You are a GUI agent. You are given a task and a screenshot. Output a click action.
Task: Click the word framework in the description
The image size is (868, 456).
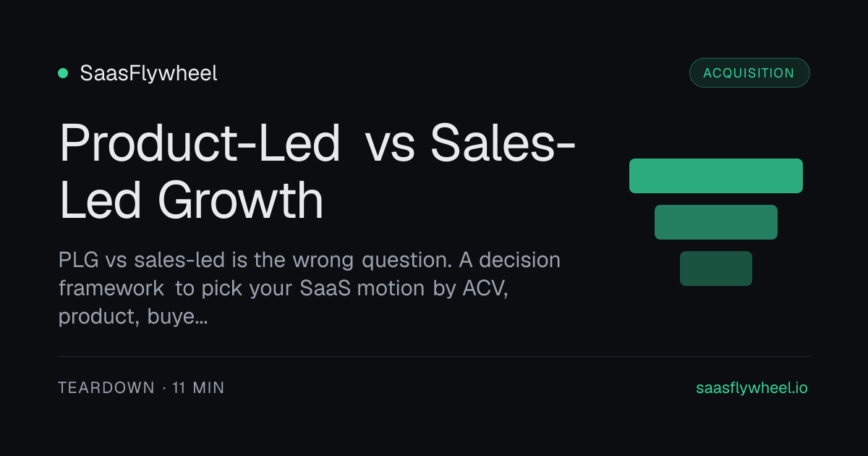coord(111,288)
